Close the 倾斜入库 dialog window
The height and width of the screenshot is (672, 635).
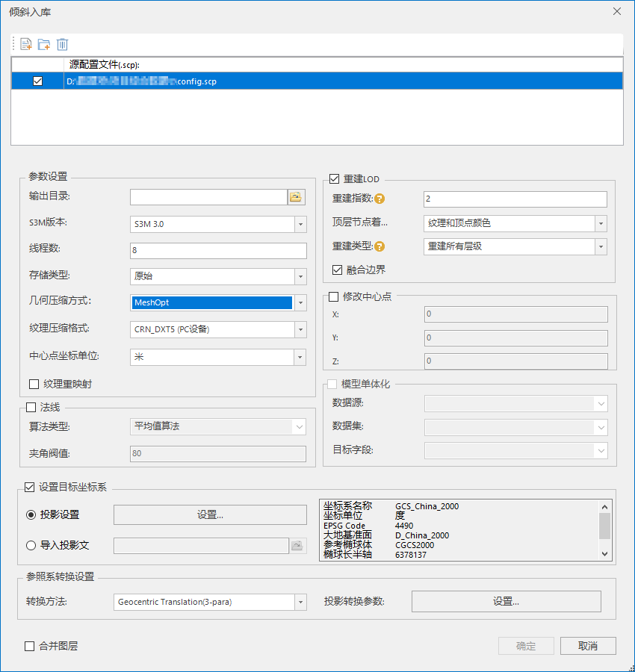[x=616, y=11]
